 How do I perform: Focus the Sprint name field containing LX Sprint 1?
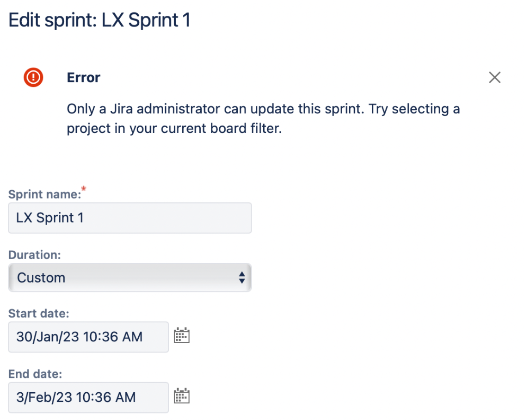[x=130, y=218]
